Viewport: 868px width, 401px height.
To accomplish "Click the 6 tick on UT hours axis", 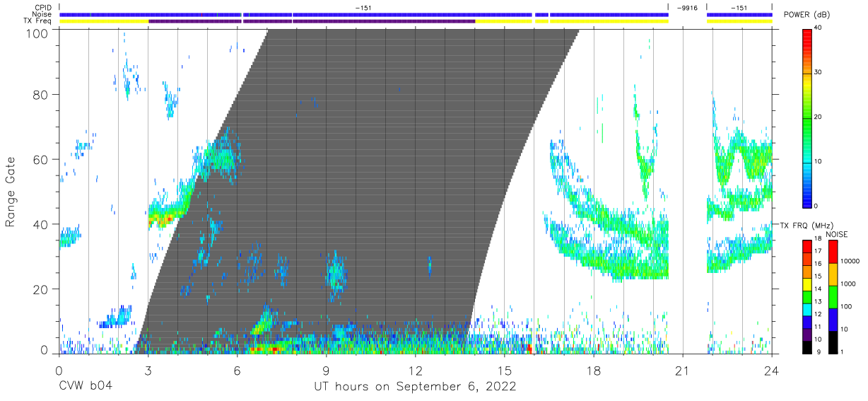I will (x=237, y=370).
